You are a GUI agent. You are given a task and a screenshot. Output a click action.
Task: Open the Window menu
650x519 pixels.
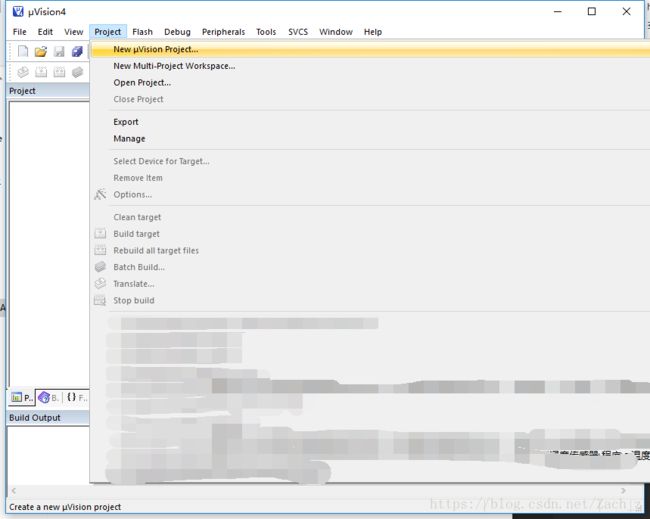(x=336, y=32)
